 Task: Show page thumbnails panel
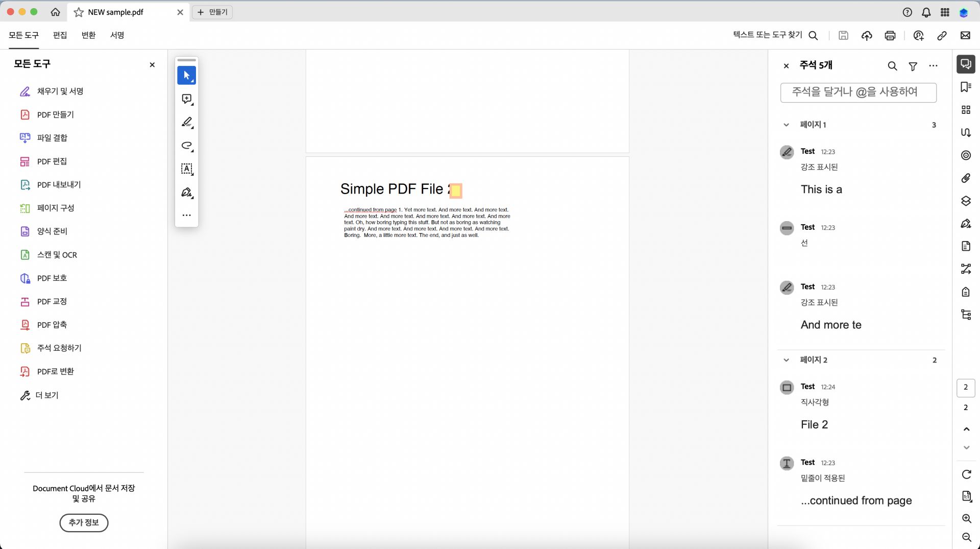coord(966,110)
